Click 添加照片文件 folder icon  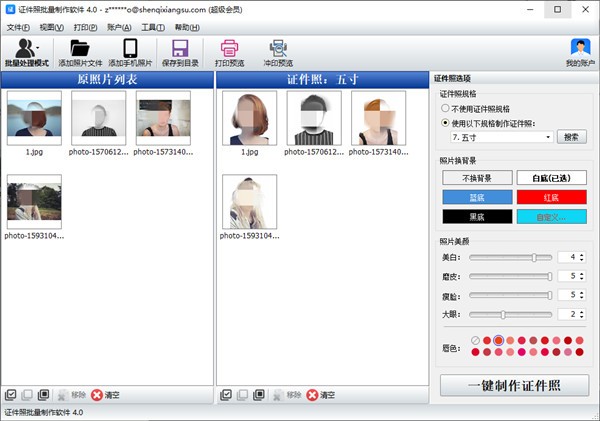(80, 49)
